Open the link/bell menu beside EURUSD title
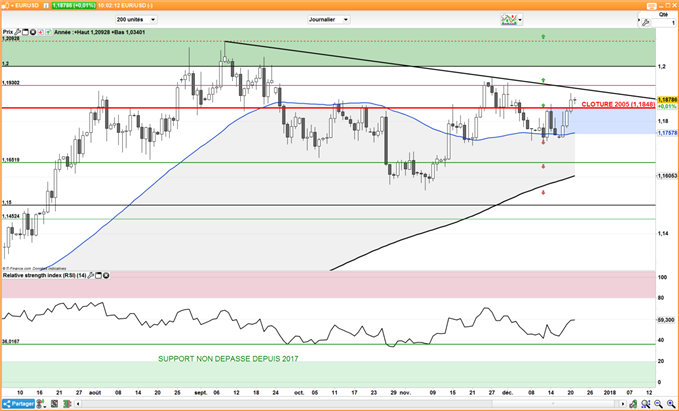 pos(7,6)
